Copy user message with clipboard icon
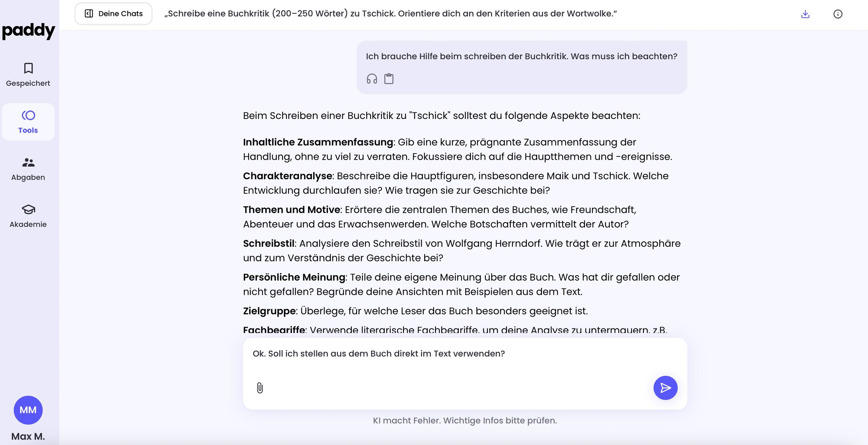Screen dimensions: 868x445 pyautogui.click(x=389, y=79)
